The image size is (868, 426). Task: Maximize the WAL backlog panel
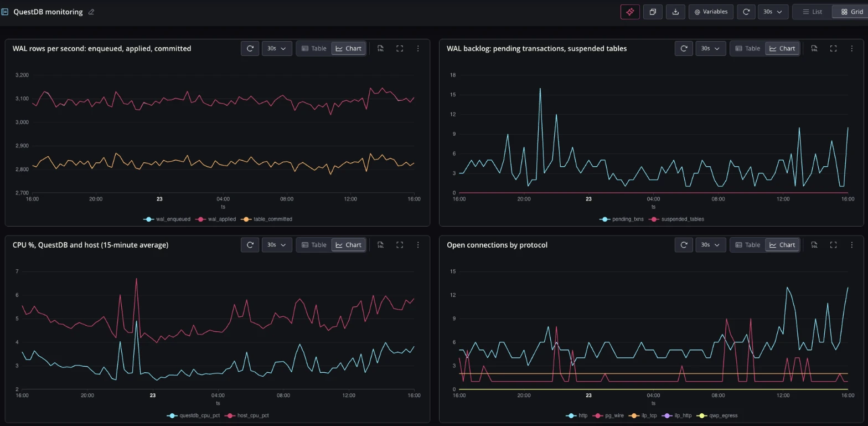coord(833,48)
